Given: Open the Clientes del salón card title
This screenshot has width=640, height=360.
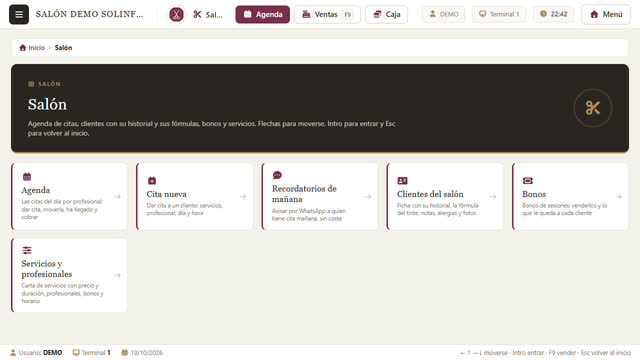Looking at the screenshot, I should (430, 194).
